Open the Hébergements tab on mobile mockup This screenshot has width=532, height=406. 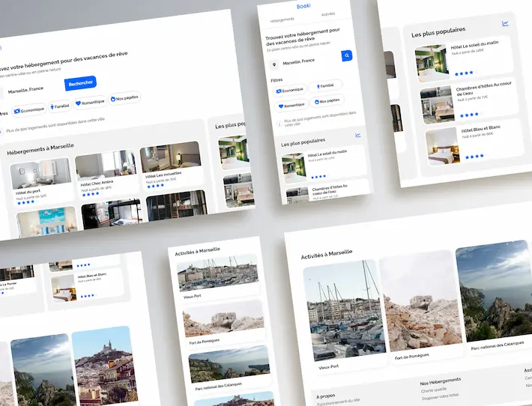282,20
